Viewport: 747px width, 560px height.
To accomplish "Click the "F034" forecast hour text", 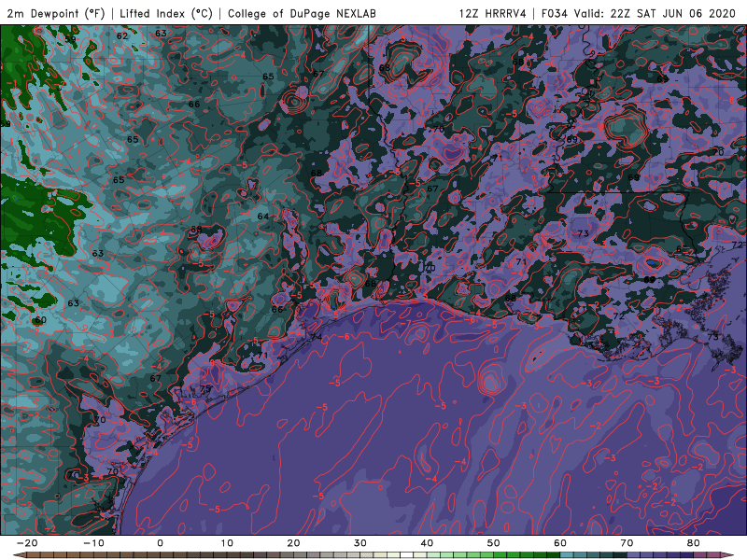I will coord(555,13).
